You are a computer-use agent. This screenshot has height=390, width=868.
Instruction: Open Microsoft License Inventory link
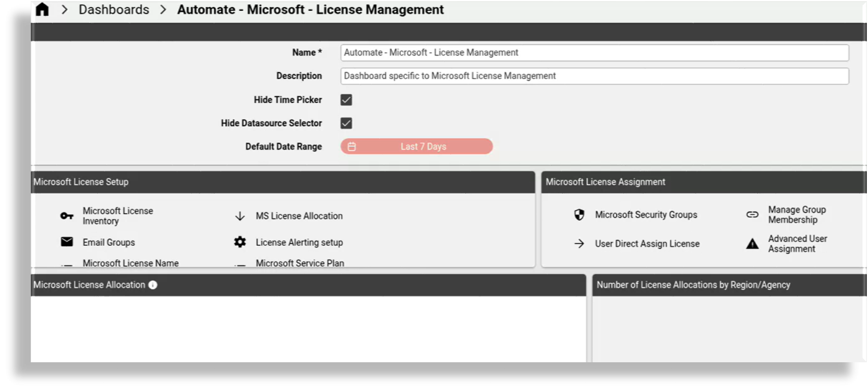[117, 216]
